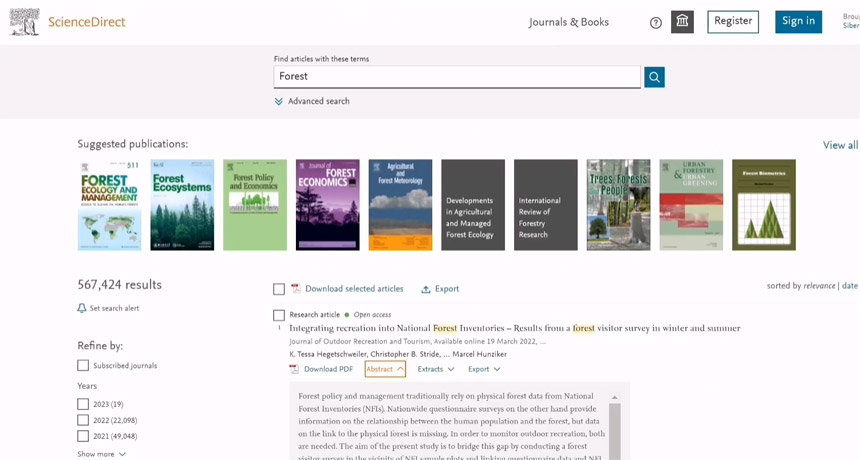This screenshot has width=860, height=460.
Task: Open the help question mark icon
Action: click(x=655, y=22)
